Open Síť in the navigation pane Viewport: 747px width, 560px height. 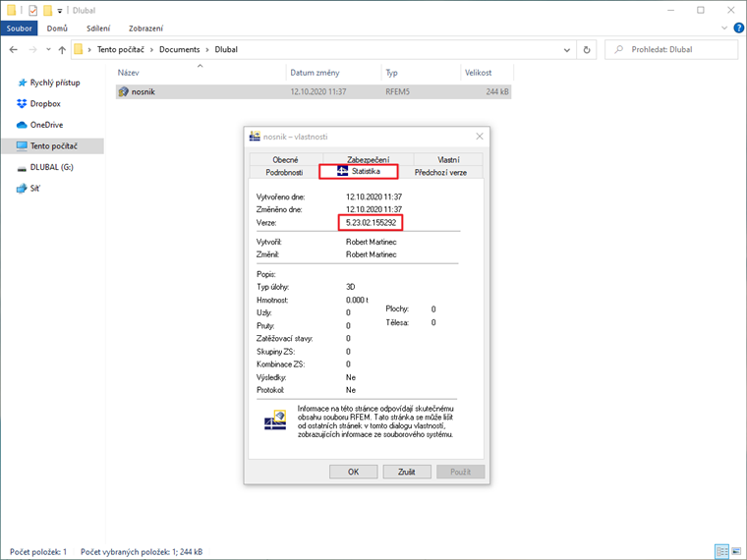coord(34,188)
